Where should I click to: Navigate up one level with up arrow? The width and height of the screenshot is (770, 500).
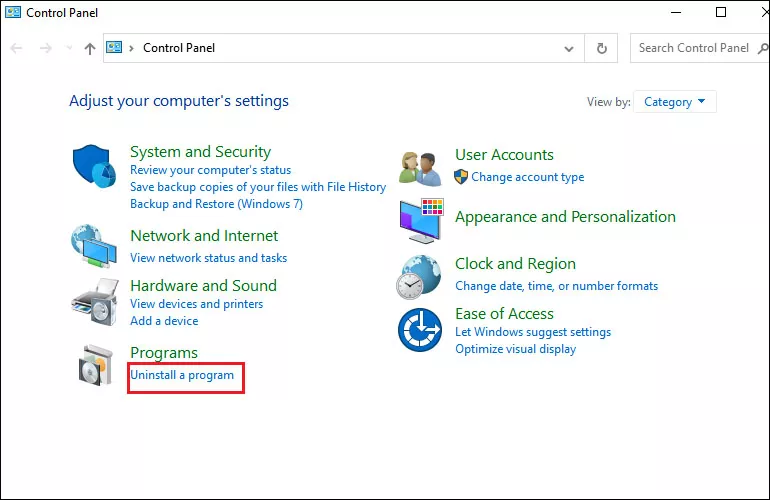[89, 48]
